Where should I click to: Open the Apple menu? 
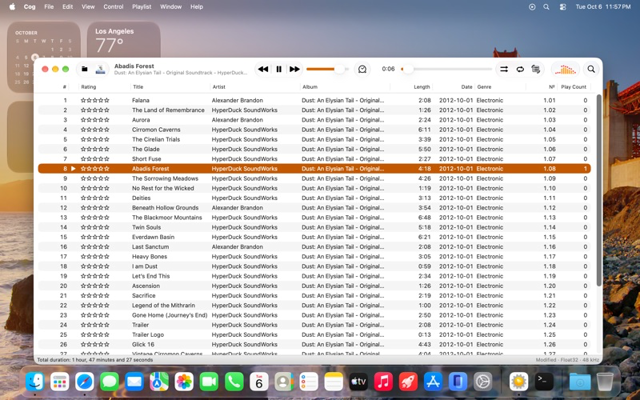12,7
